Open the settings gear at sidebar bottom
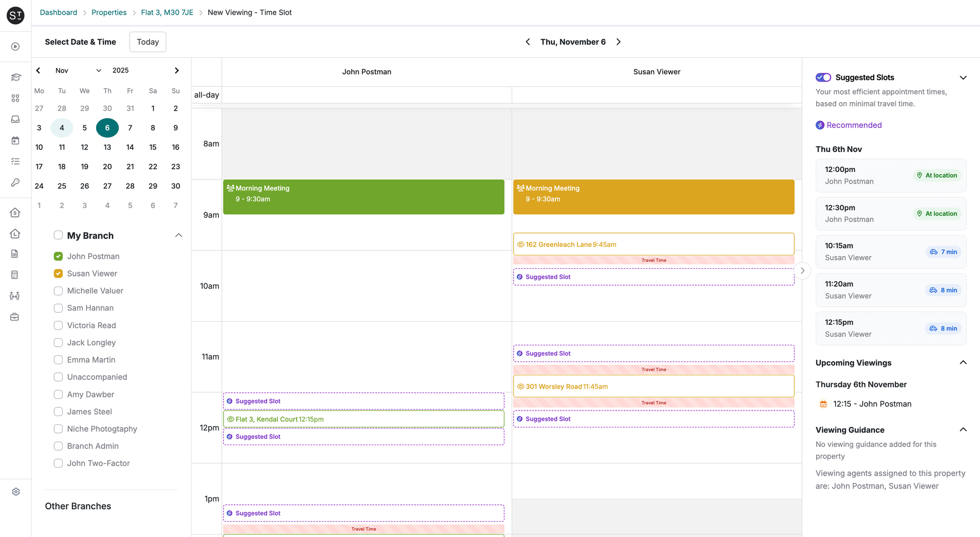This screenshot has width=980, height=537. pos(15,492)
